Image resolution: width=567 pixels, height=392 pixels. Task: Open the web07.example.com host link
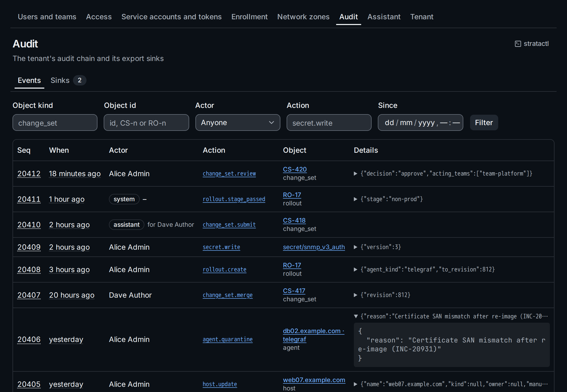(314, 380)
